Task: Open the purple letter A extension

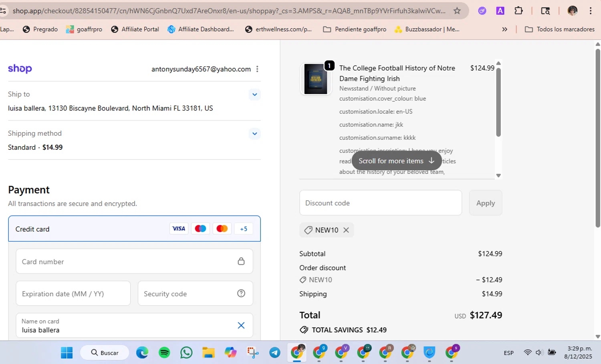Action: click(500, 11)
